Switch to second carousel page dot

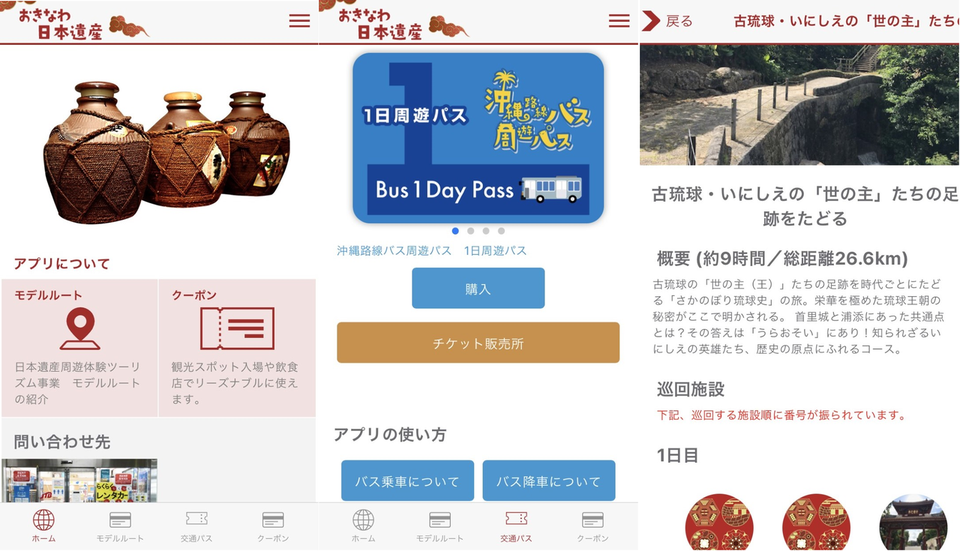(470, 231)
